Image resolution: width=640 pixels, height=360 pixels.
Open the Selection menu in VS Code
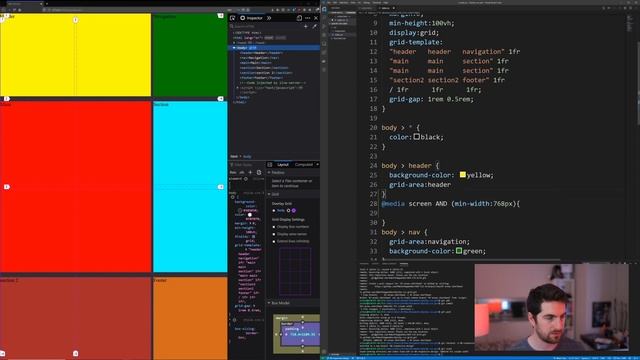tap(344, 2)
